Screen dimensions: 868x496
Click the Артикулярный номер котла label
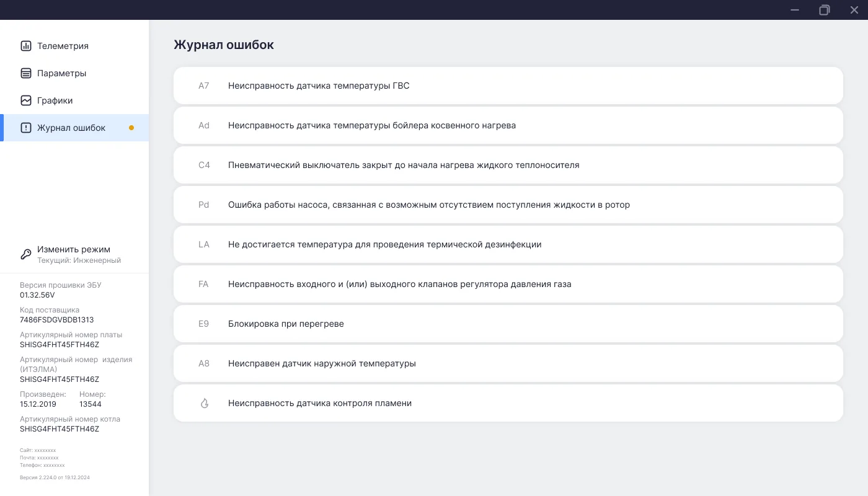70,419
